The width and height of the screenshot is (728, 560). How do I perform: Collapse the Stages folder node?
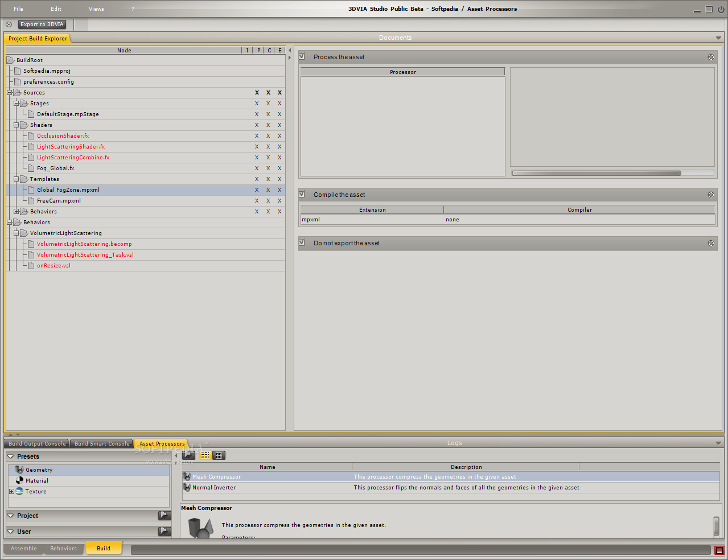pyautogui.click(x=17, y=103)
